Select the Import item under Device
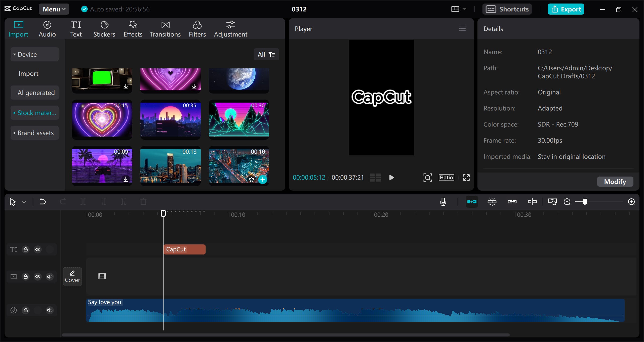The image size is (644, 342). [28, 73]
